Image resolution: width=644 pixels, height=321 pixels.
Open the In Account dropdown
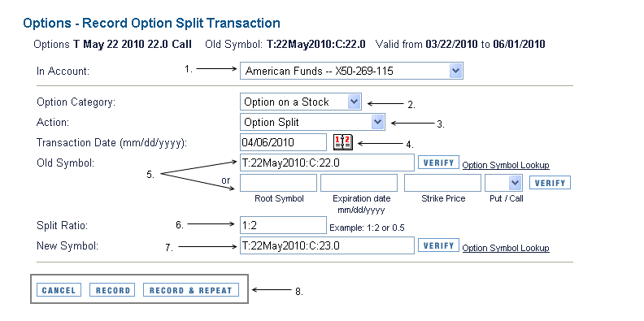click(351, 71)
